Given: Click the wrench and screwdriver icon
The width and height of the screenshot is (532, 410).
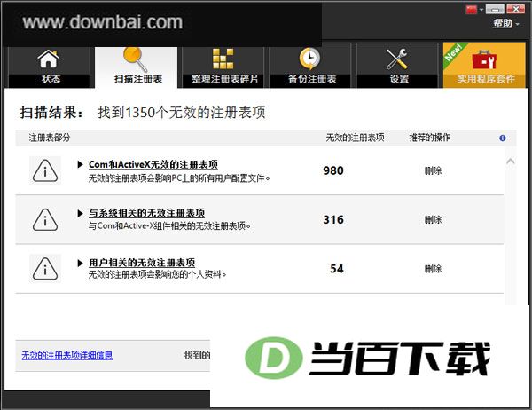Looking at the screenshot, I should point(397,59).
